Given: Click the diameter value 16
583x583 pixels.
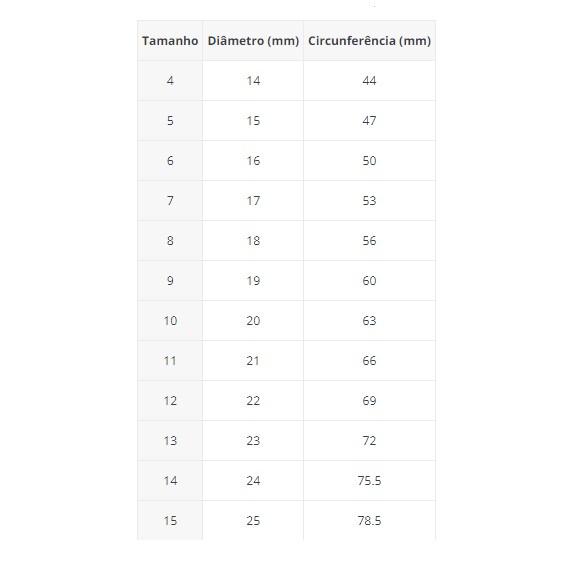Looking at the screenshot, I should coord(253,161).
